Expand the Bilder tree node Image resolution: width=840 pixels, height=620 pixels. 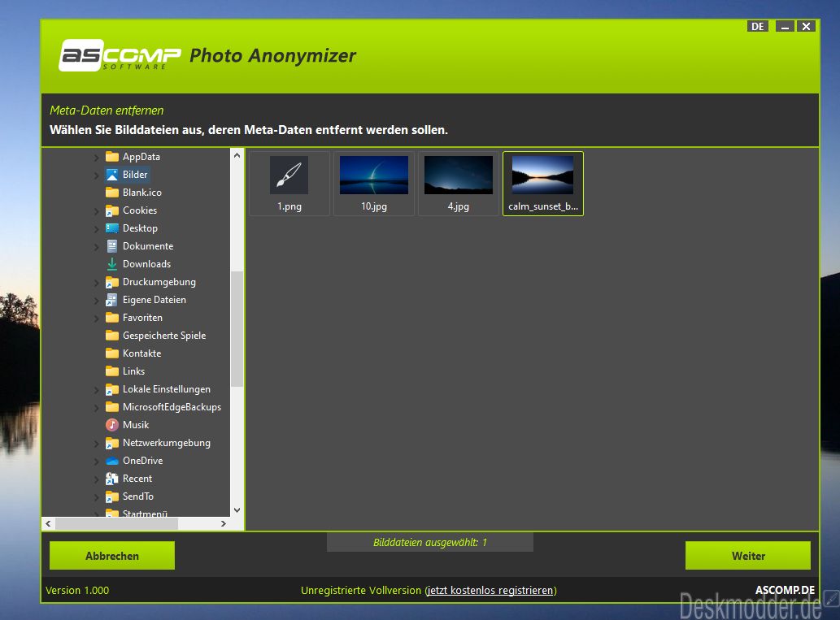pos(97,175)
